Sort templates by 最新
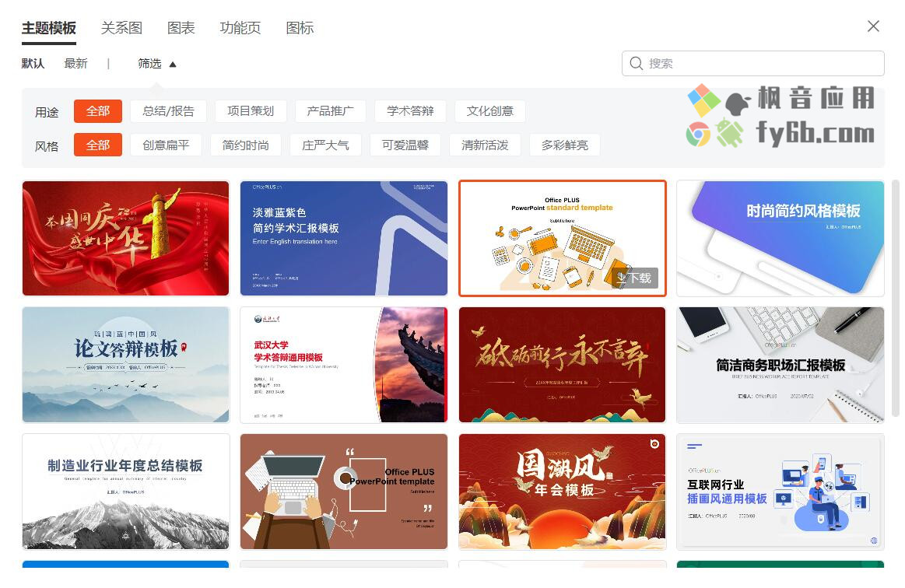 pyautogui.click(x=75, y=64)
